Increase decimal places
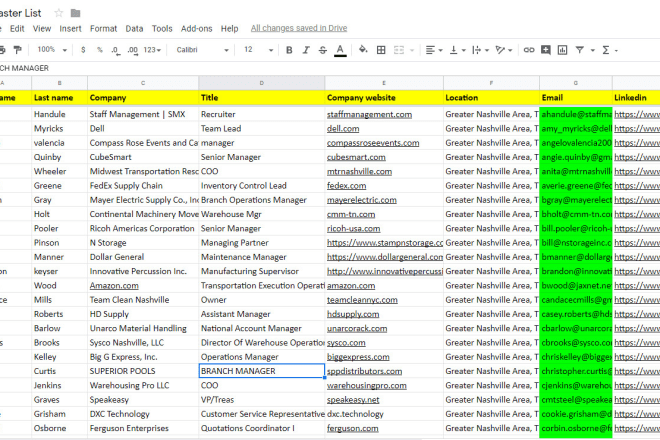The image size is (660, 440). pyautogui.click(x=133, y=51)
